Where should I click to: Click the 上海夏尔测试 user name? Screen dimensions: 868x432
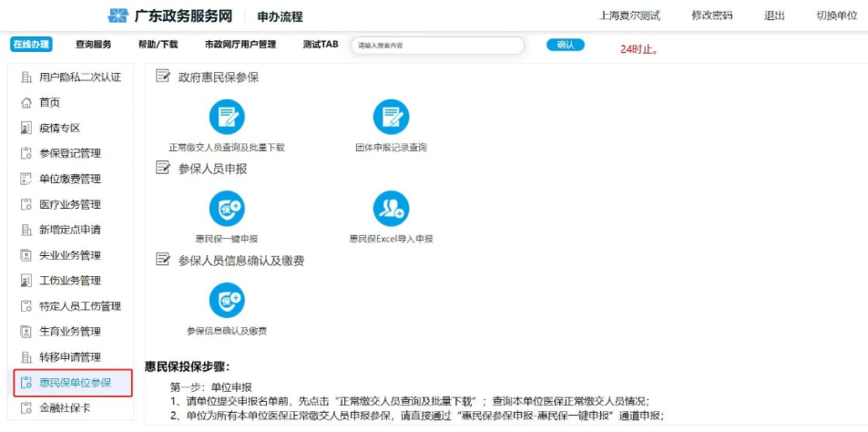click(629, 15)
